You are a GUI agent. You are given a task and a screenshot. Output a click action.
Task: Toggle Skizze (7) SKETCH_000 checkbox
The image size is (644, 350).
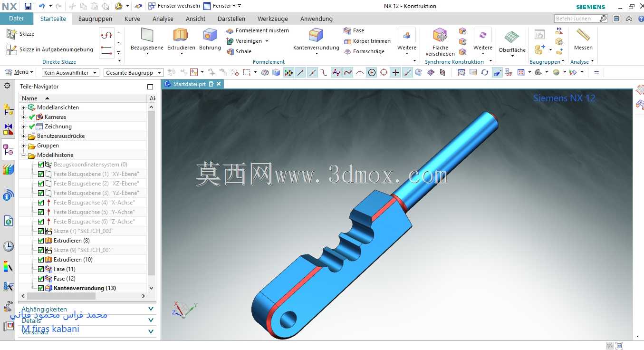point(41,231)
